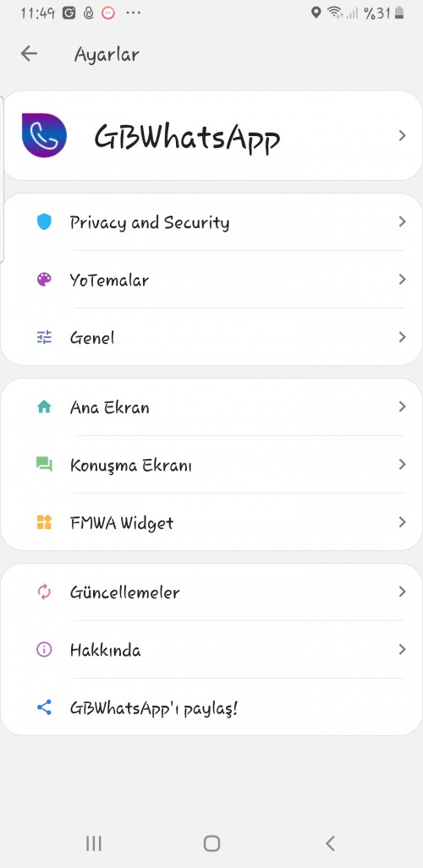This screenshot has width=423, height=868.
Task: Open the Ana Ekran menu item
Action: click(211, 407)
